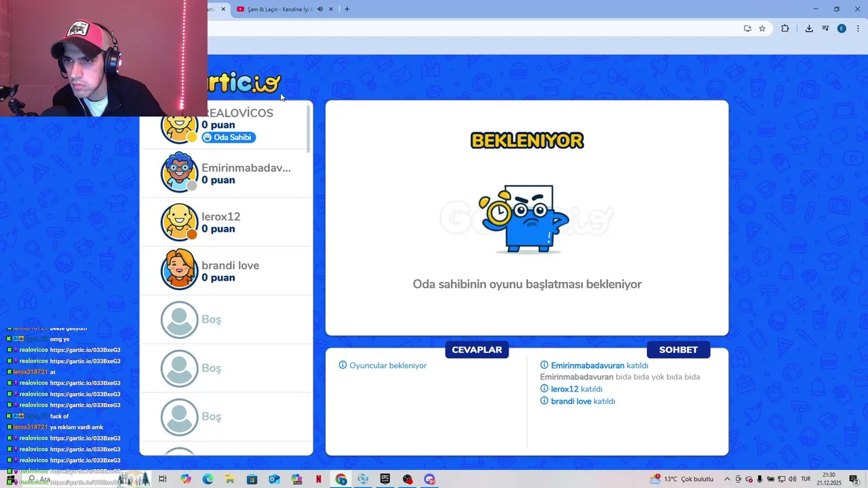Open Chrome profile E avatar

[x=842, y=28]
